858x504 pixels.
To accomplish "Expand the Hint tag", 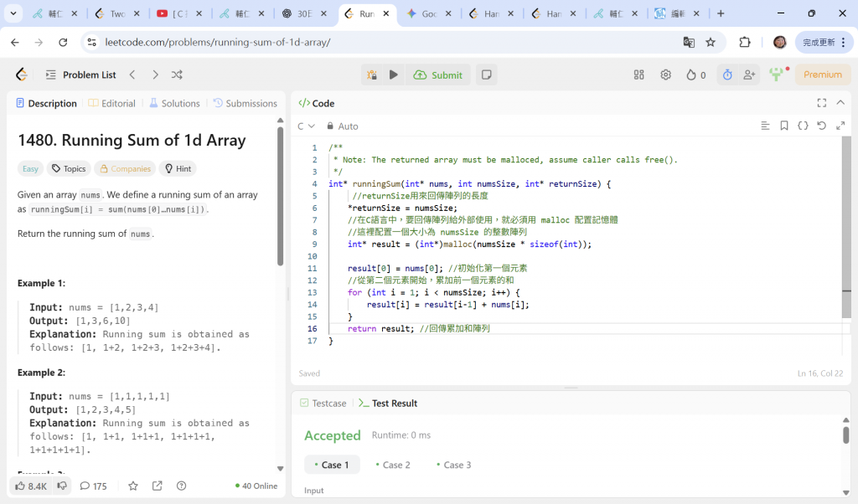I will click(x=178, y=168).
